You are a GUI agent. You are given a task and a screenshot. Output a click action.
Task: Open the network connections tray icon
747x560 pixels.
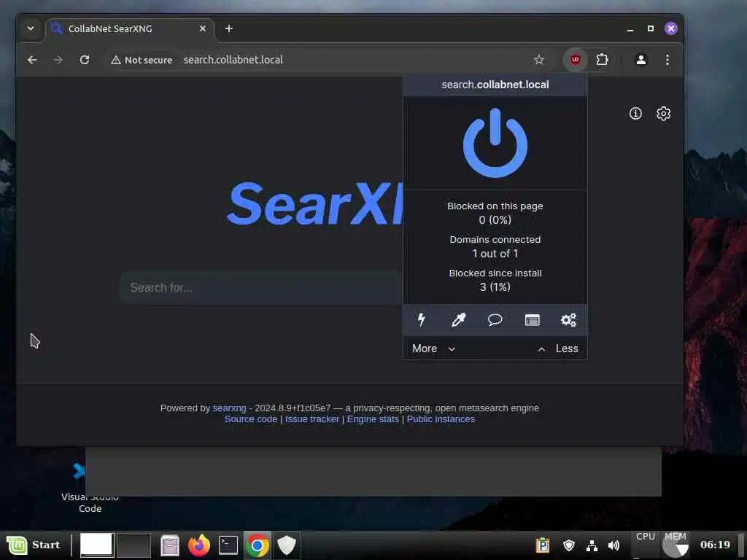tap(592, 545)
